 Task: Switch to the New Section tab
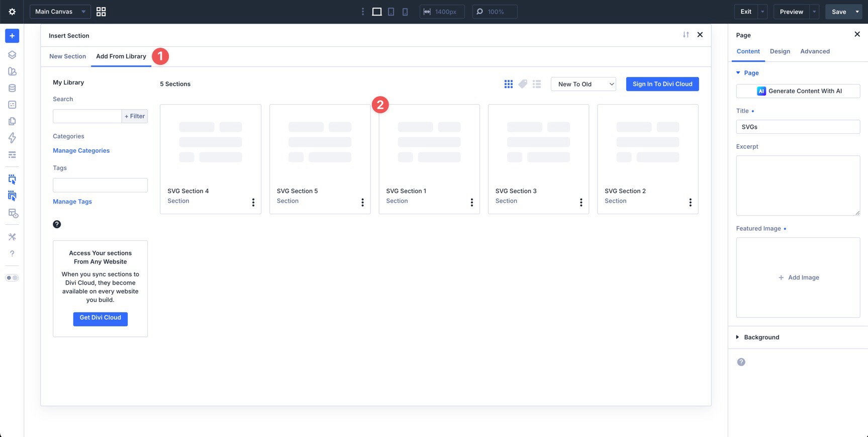click(x=67, y=56)
